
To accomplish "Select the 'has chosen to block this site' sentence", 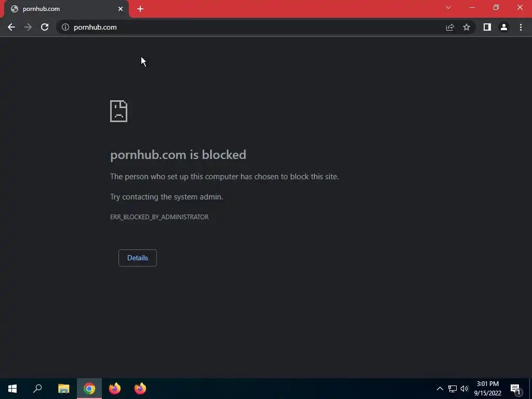I will 224,177.
